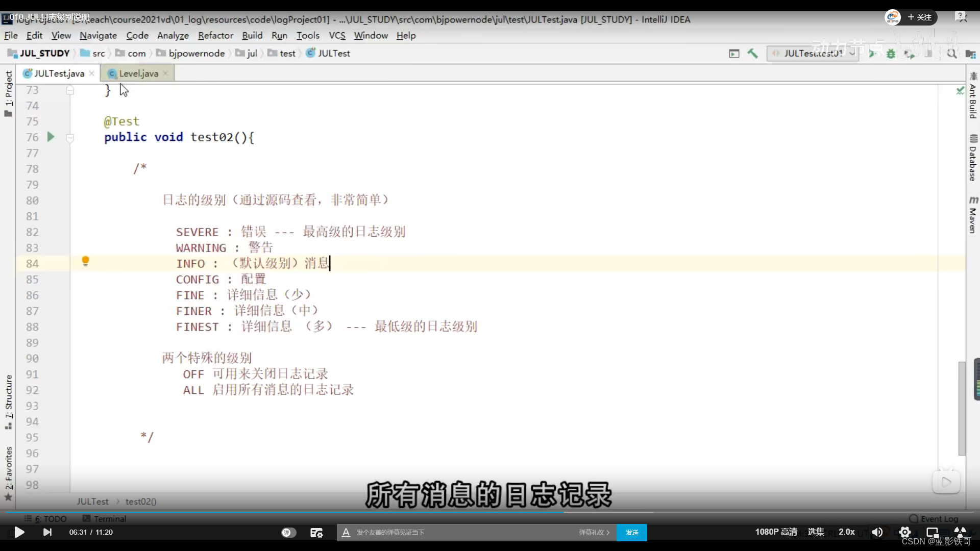Click the floating play overlay button
980x551 pixels.
point(946,482)
